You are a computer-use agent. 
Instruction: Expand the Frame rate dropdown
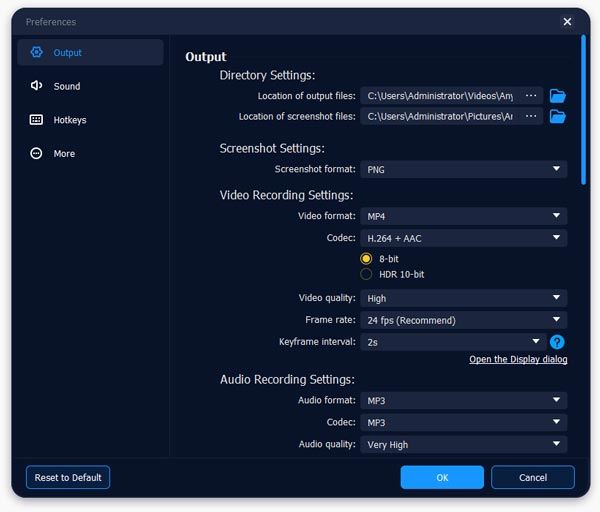pyautogui.click(x=463, y=320)
